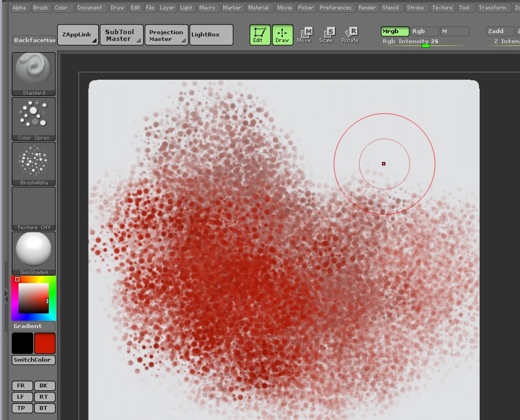Activate the Scale transform icon
The height and width of the screenshot is (420, 520).
(326, 35)
